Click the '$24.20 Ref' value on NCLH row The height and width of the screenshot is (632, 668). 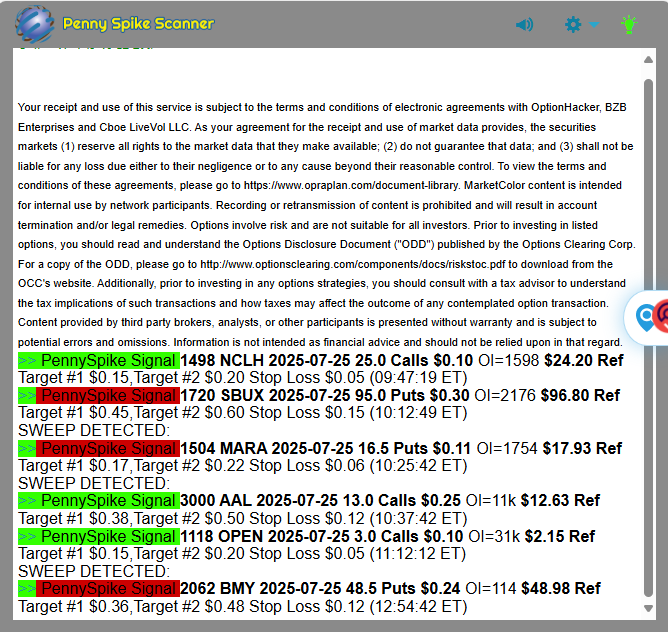[584, 361]
